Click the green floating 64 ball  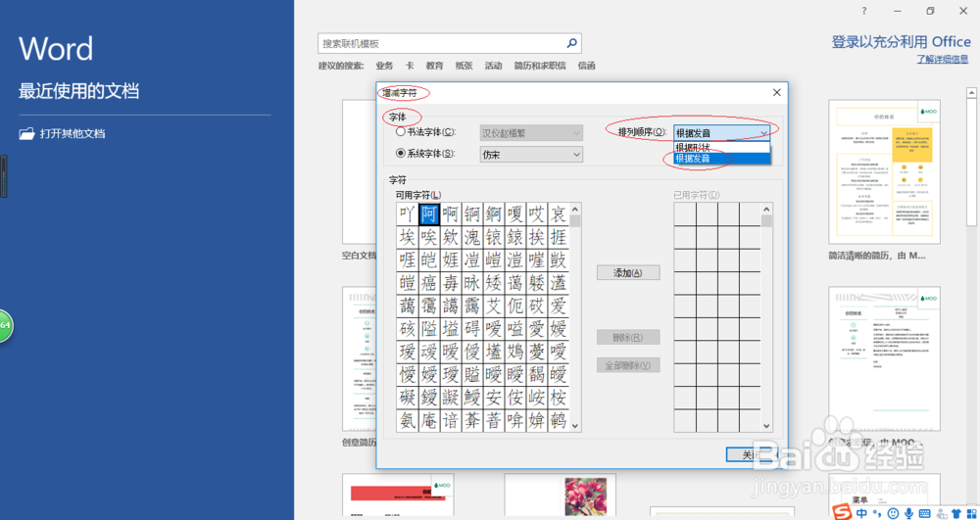6,325
